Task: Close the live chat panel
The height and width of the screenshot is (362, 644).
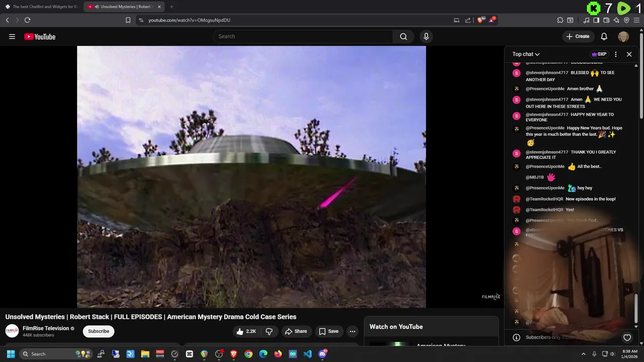Action: [x=629, y=54]
